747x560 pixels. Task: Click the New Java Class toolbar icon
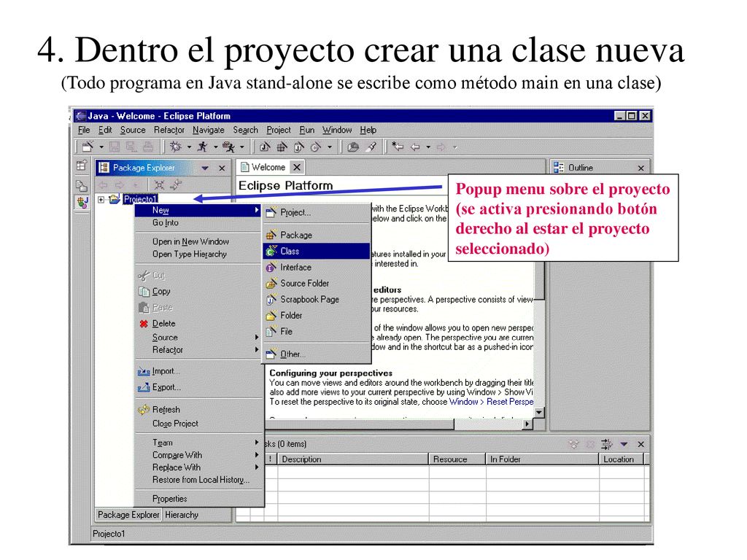(x=316, y=147)
